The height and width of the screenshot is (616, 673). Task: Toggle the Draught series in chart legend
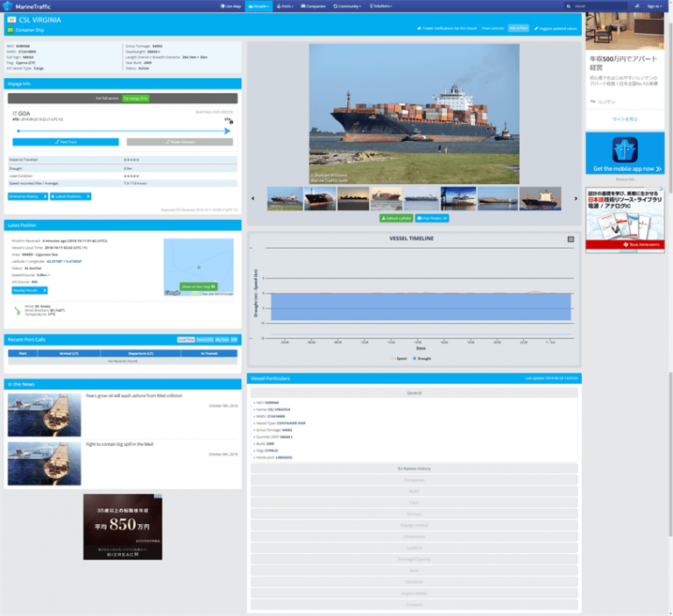(x=422, y=358)
